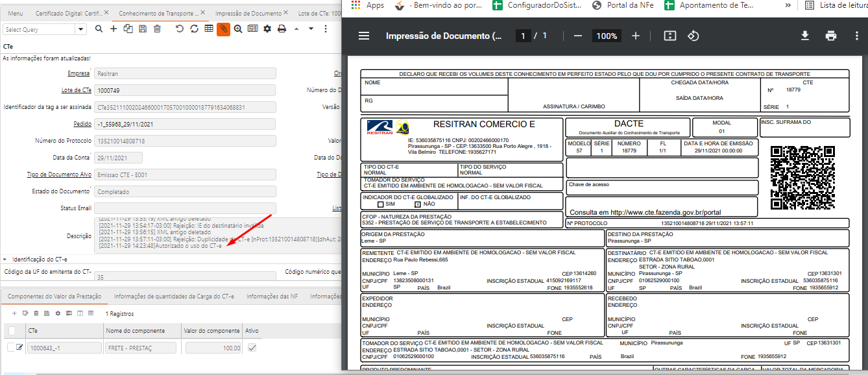Screen dimensions: 868x375
Task: Check the select-all box in components table header
Action: pyautogui.click(x=12, y=331)
